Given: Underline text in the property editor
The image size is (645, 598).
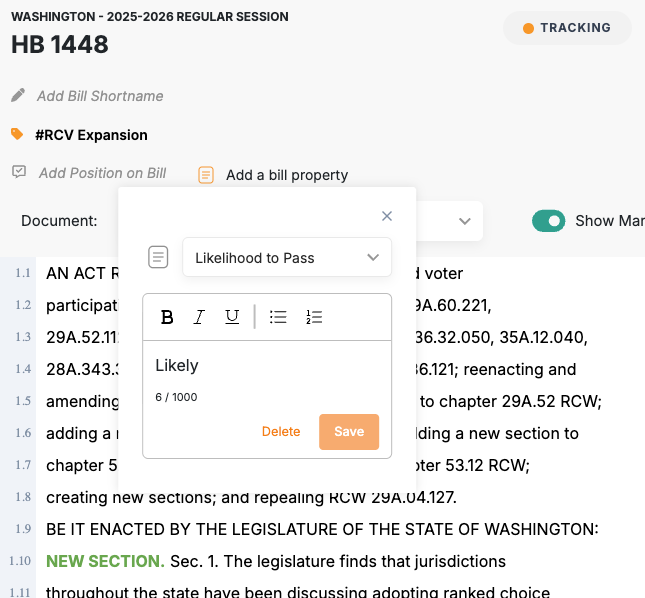Looking at the screenshot, I should click(232, 317).
